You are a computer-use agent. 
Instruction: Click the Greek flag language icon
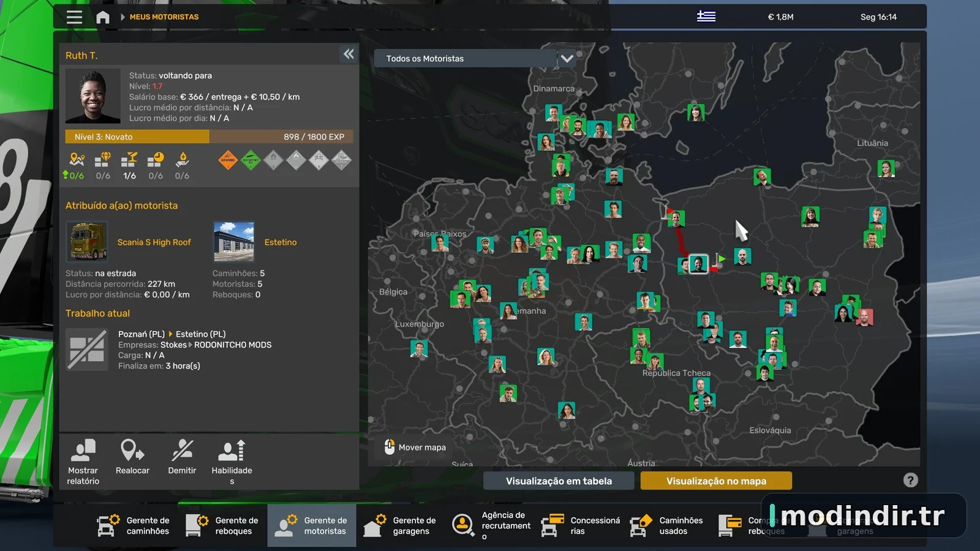pos(706,17)
